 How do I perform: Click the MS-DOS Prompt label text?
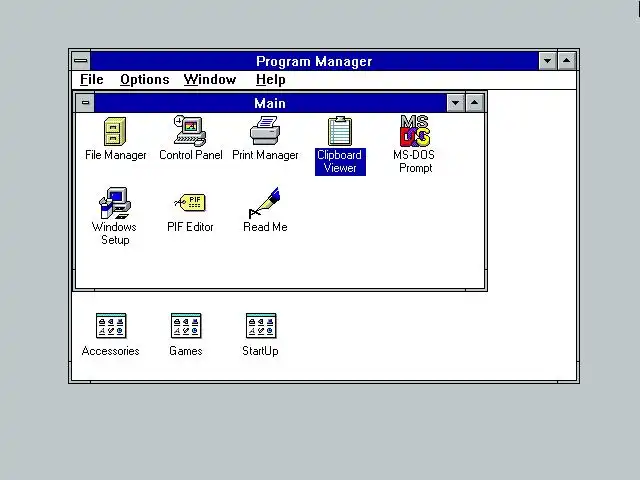pos(414,161)
